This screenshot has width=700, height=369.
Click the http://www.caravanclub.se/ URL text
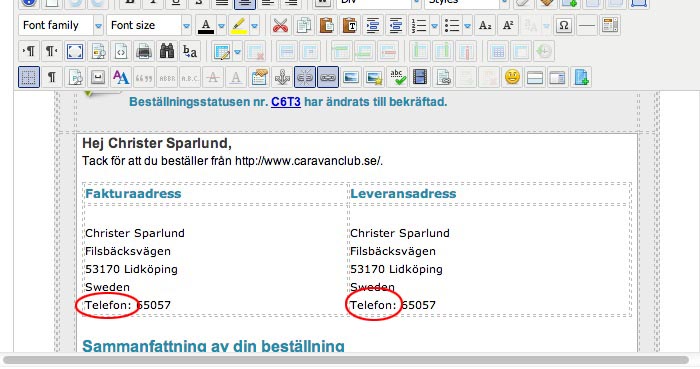point(309,161)
